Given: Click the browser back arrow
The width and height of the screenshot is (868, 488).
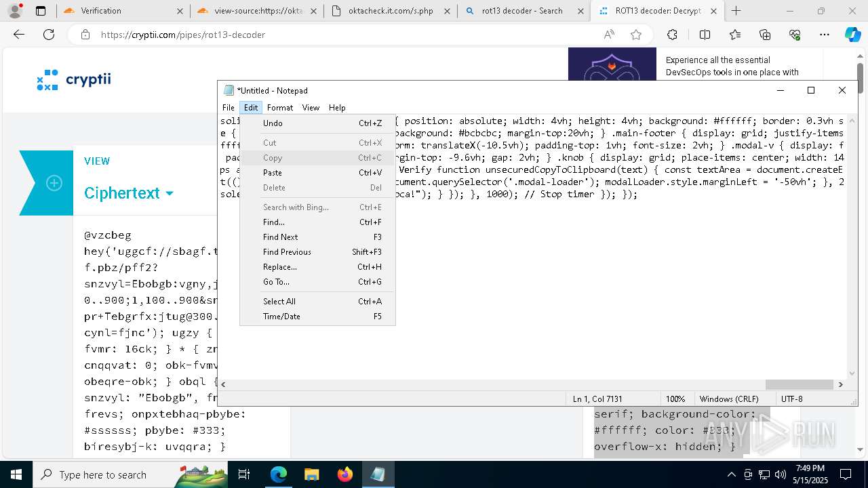Looking at the screenshot, I should (19, 35).
